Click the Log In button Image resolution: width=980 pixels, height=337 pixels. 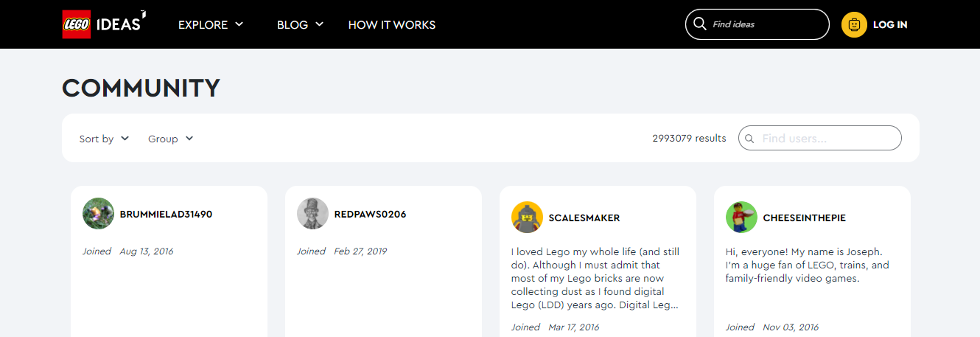(x=890, y=24)
